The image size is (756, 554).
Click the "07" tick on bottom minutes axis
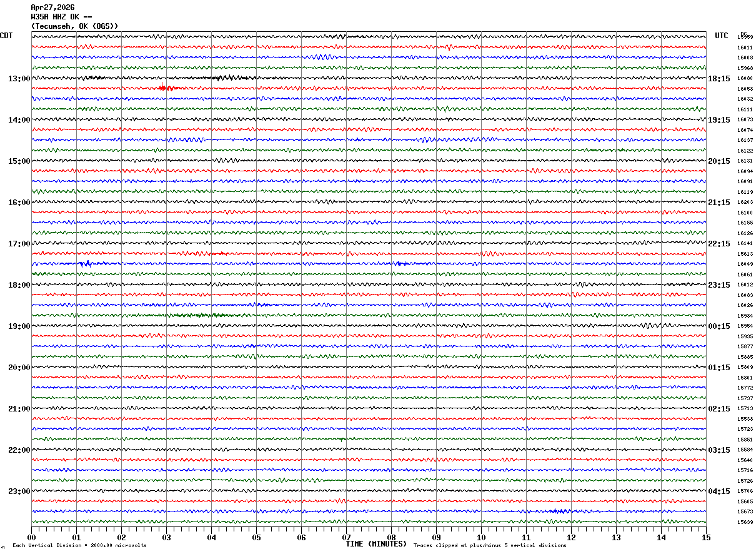point(346,537)
